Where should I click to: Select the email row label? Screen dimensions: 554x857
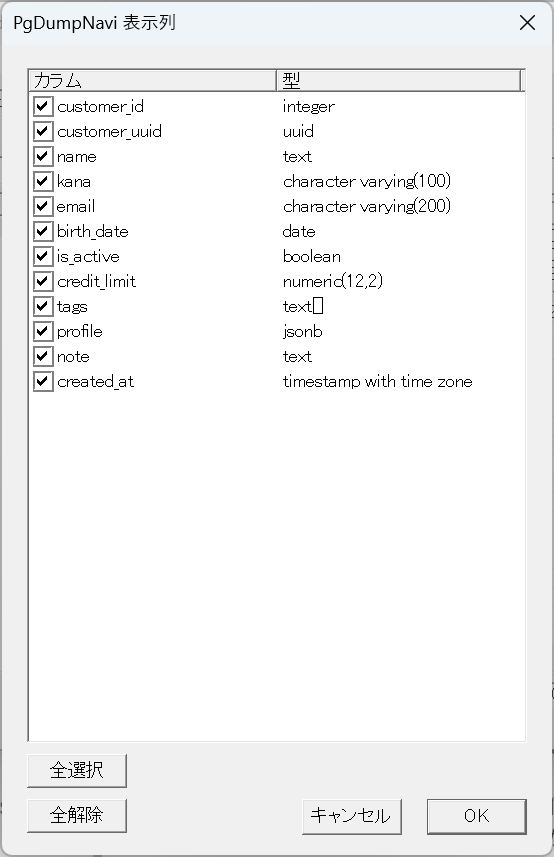[x=76, y=207]
